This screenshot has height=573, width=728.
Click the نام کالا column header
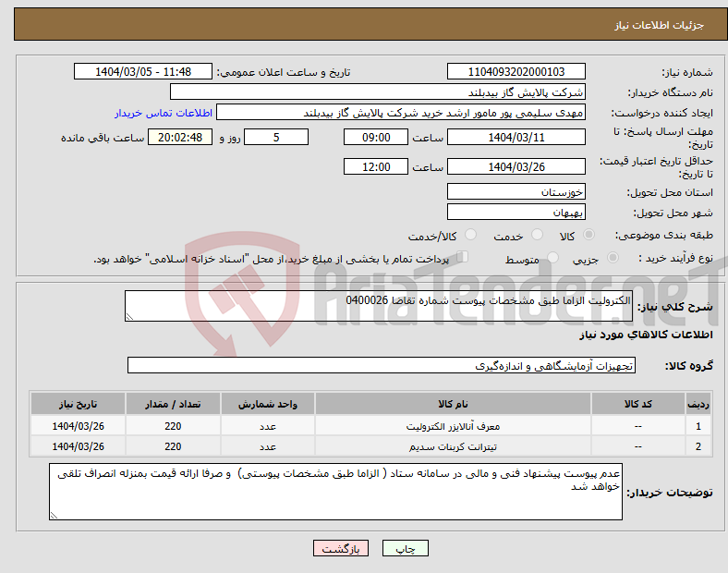453,404
